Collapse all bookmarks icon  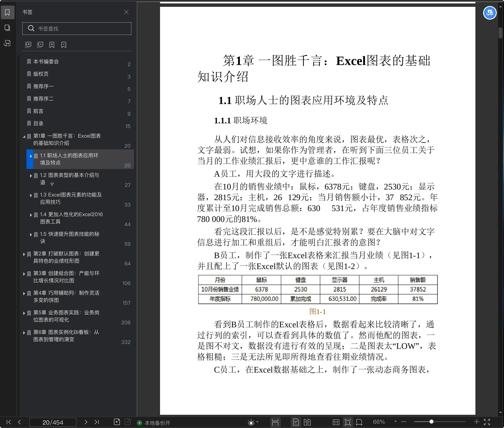tap(40, 45)
